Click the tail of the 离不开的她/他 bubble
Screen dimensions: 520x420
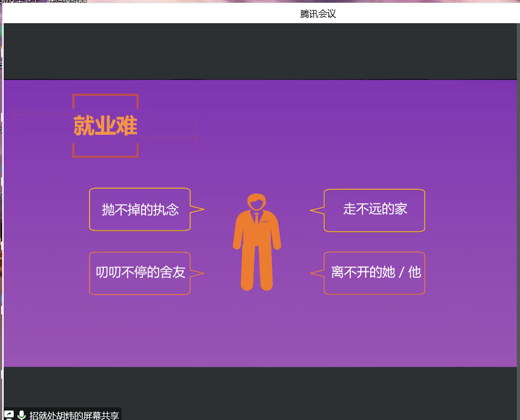[x=315, y=273]
